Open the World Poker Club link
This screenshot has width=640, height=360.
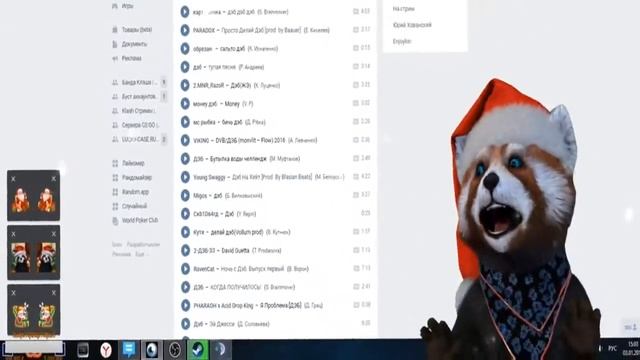(x=140, y=220)
